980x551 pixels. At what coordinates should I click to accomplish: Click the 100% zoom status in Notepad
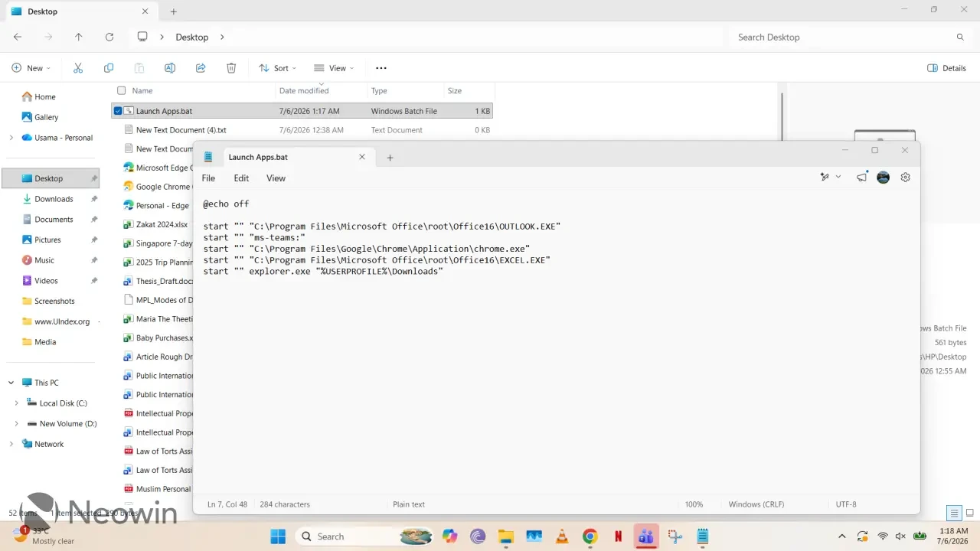pos(694,504)
